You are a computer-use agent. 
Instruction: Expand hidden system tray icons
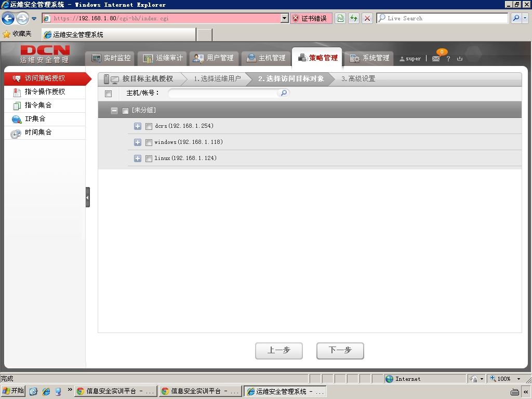pos(526,392)
